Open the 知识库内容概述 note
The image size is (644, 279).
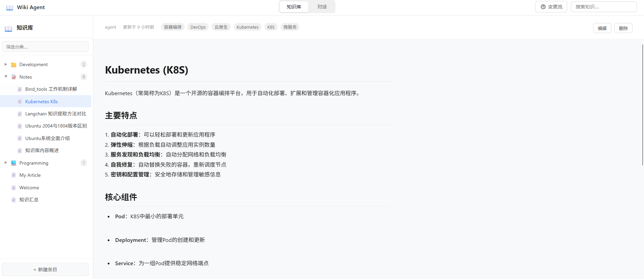46,150
